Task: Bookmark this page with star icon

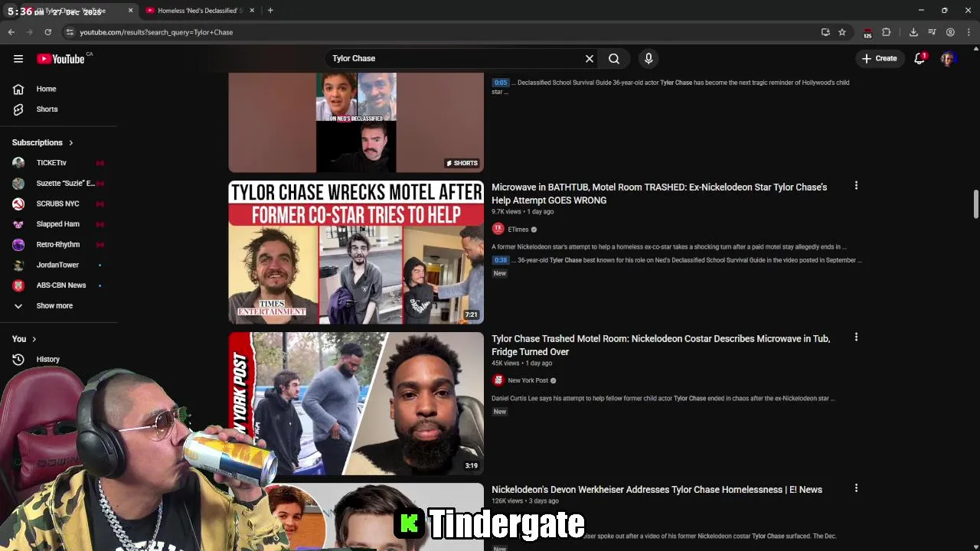Action: [842, 32]
